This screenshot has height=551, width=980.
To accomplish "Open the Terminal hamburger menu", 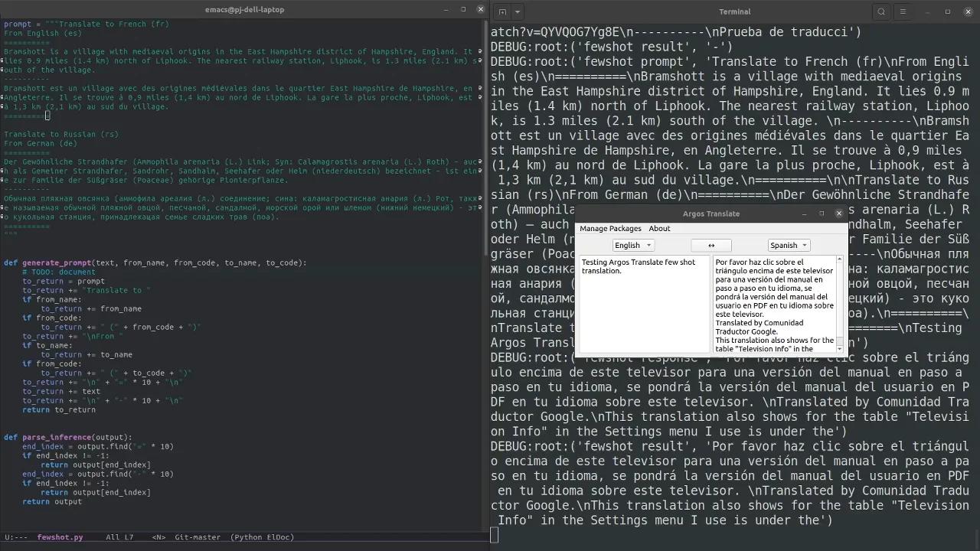I will [903, 11].
